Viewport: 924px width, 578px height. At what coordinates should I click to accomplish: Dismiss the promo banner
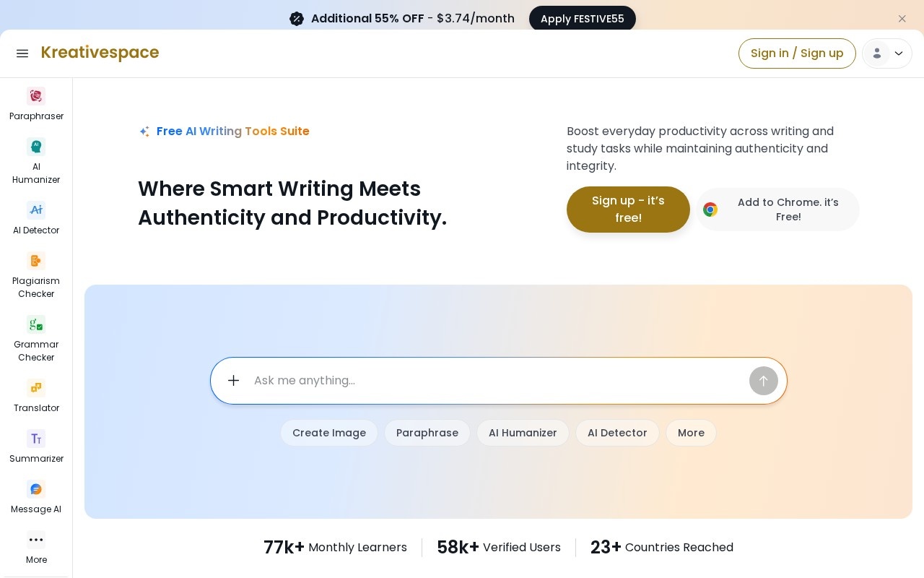(x=902, y=19)
